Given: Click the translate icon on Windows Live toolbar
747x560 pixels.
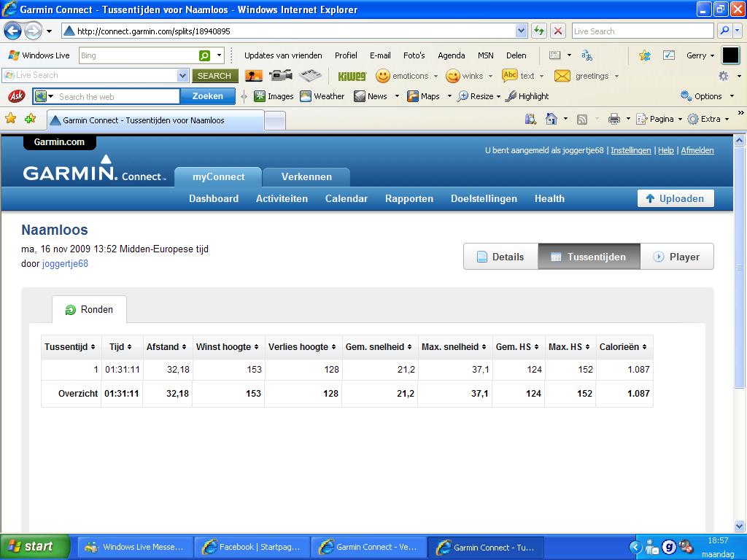Looking at the screenshot, I should coord(587,55).
